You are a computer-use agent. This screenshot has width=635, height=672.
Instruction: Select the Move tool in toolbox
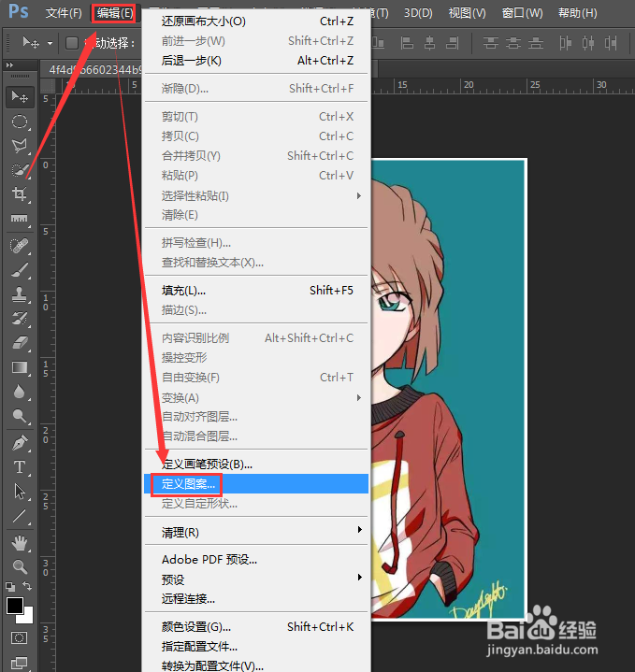click(x=20, y=97)
